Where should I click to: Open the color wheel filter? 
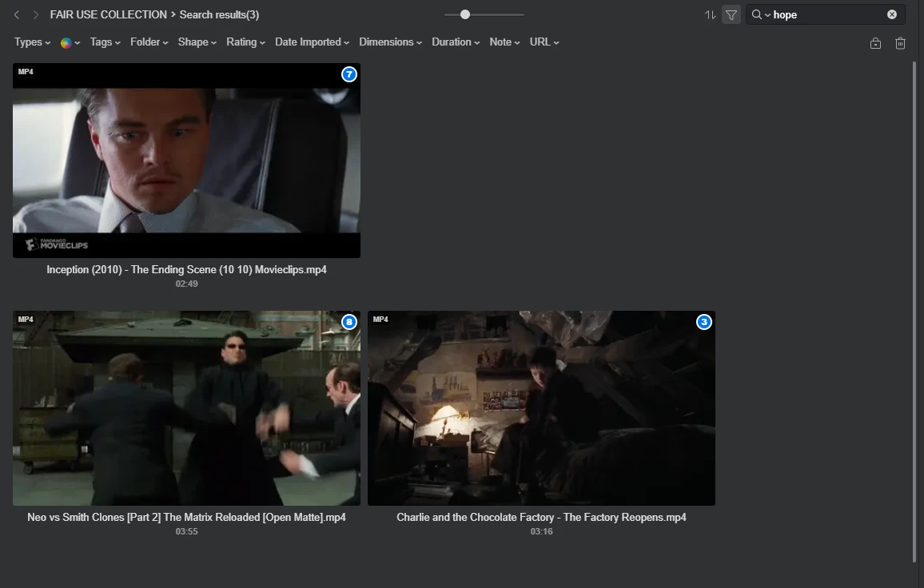coord(67,42)
